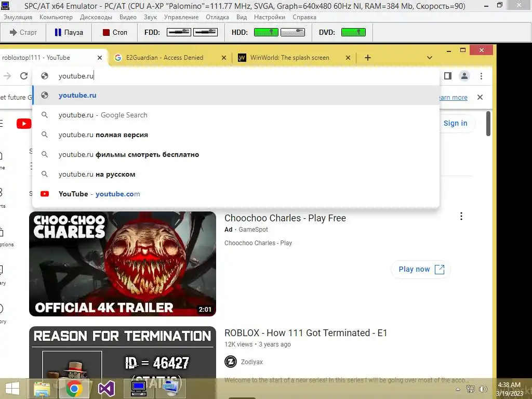Stop emulation with Стоп button

[115, 32]
